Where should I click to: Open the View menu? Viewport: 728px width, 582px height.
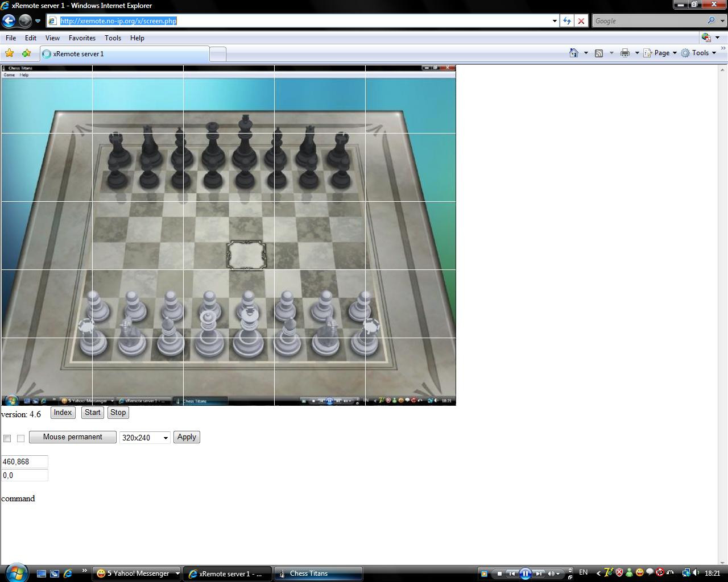(x=52, y=38)
